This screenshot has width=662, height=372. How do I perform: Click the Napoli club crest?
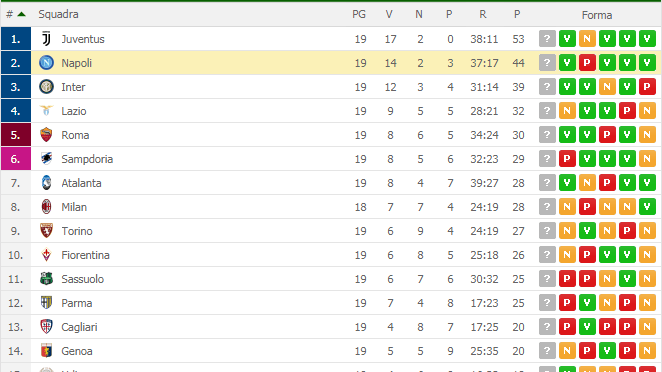click(x=46, y=63)
